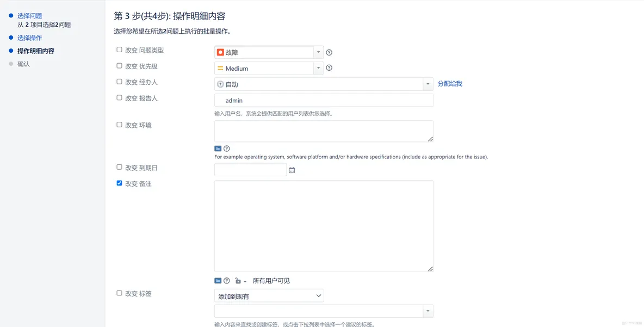Viewport: 644px width, 327px height.
Task: Click into the large comment textarea
Action: [324, 226]
